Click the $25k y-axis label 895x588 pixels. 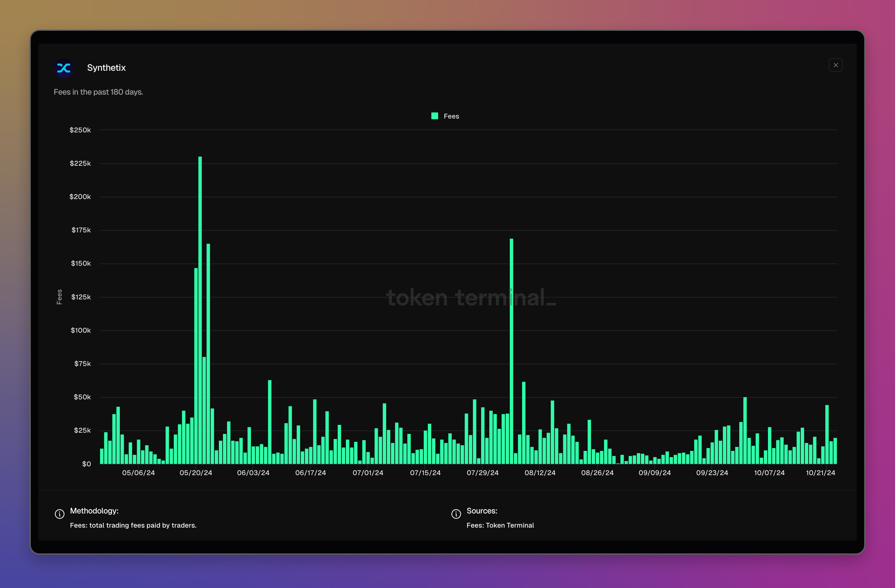point(82,430)
